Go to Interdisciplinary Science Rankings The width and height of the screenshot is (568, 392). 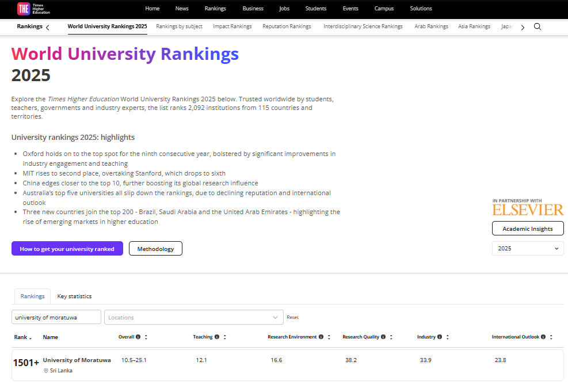[x=363, y=26]
